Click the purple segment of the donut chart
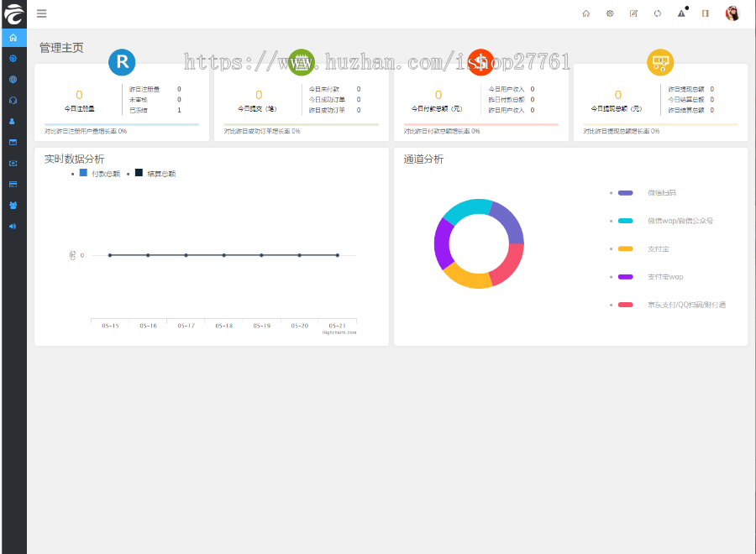Viewport: 756px width, 554px height. click(x=443, y=243)
